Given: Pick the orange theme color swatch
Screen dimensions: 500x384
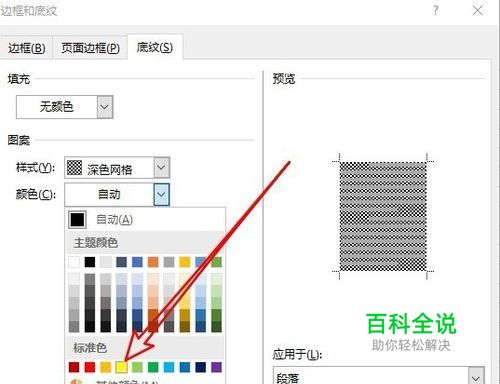Looking at the screenshot, I should (x=153, y=262).
